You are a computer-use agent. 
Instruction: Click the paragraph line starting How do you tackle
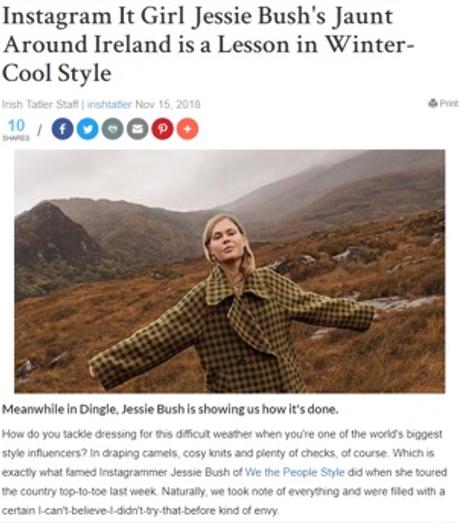[x=222, y=434]
